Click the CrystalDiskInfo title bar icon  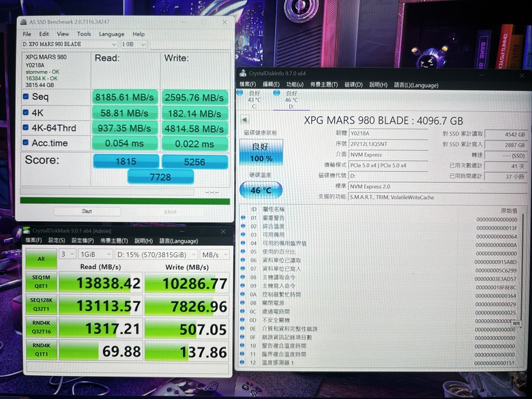(x=243, y=73)
